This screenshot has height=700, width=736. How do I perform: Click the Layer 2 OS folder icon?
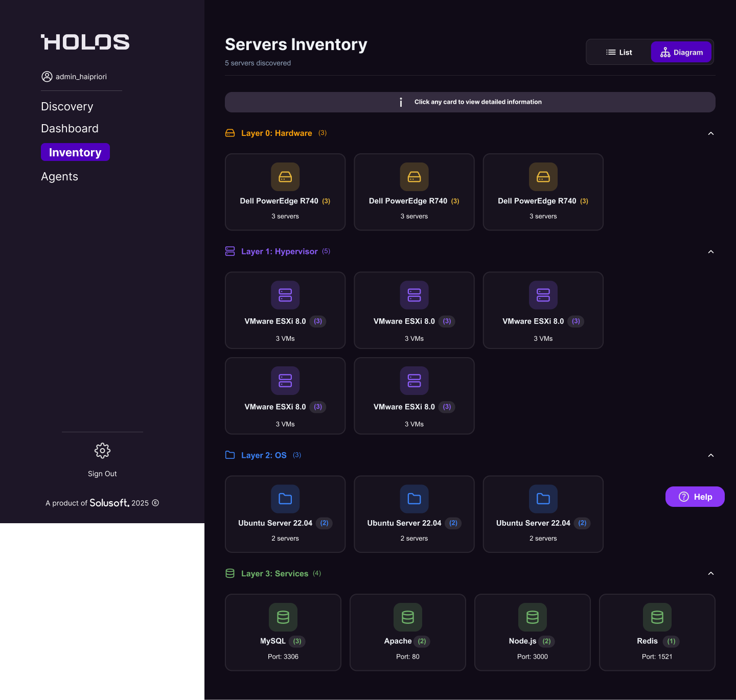click(230, 455)
